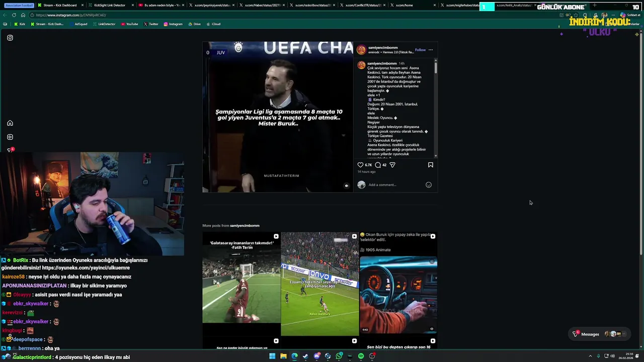644x362 pixels.
Task: Open the YouTube bookmark
Action: (129, 24)
